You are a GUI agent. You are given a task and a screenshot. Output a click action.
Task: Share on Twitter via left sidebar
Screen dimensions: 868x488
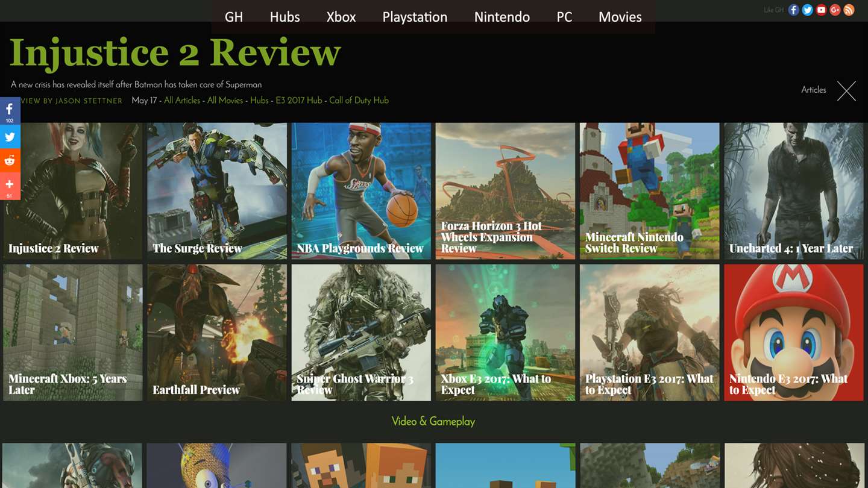click(10, 137)
